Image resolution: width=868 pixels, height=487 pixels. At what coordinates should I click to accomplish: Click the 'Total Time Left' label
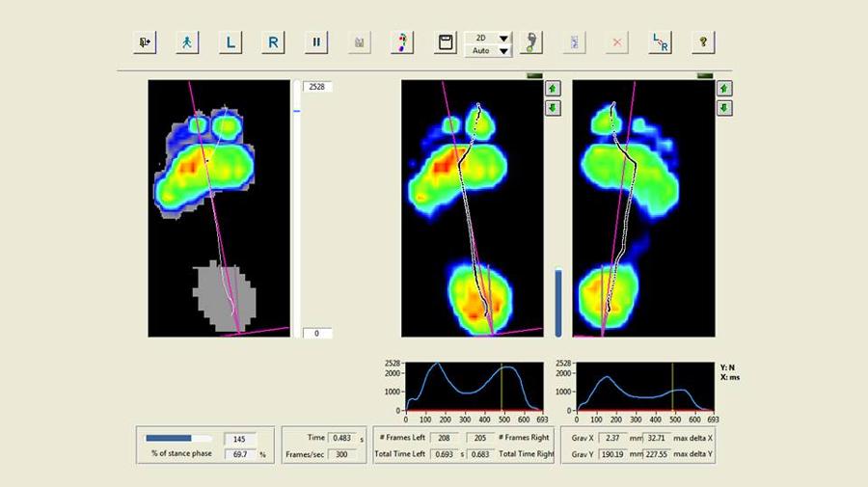coord(399,454)
